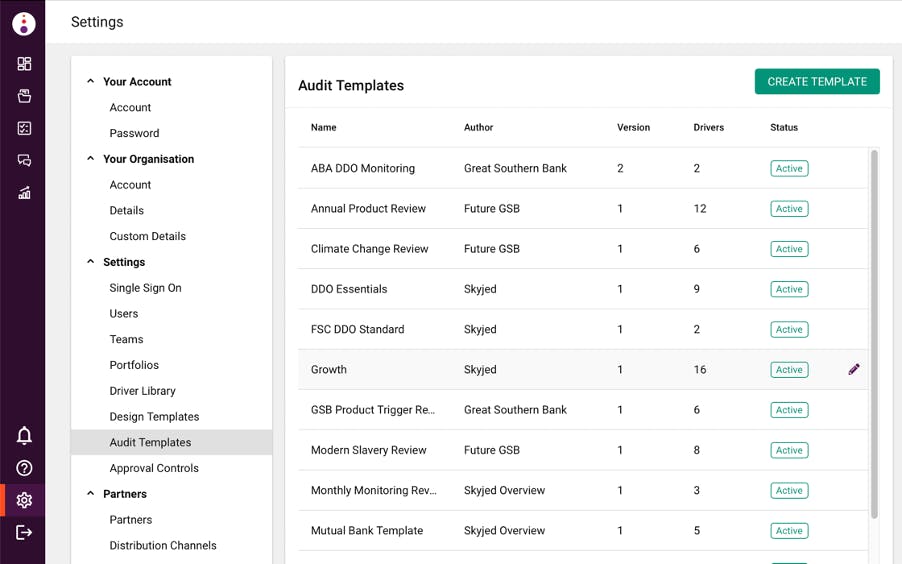Collapse the Your Organisation section
The height and width of the screenshot is (564, 902).
(90, 159)
